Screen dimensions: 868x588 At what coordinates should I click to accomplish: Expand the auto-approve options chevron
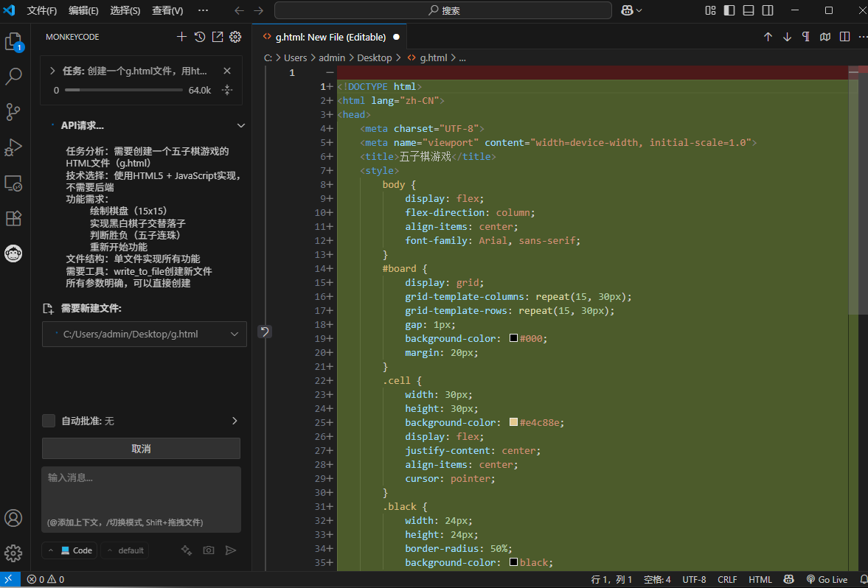[235, 421]
